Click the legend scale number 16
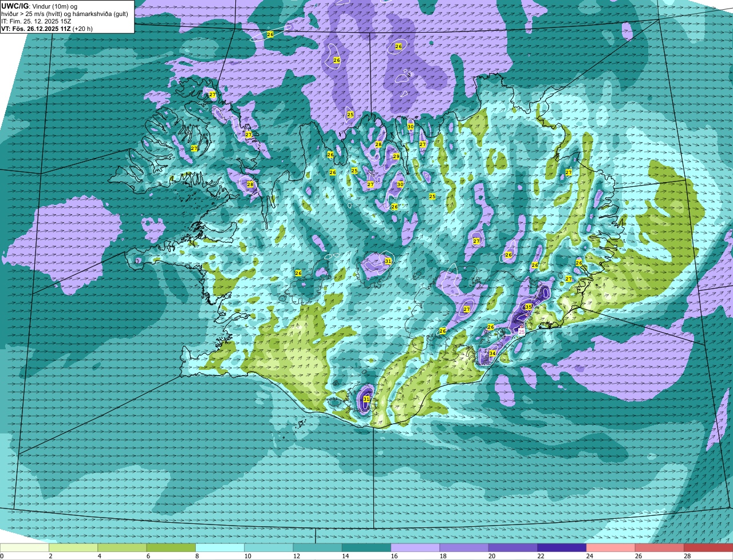Image resolution: width=733 pixels, height=560 pixels. 393,556
